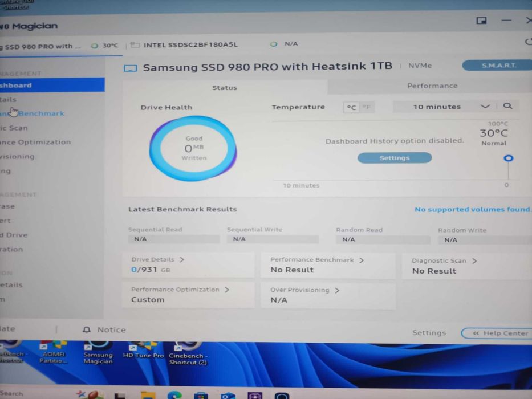
Task: Click the 'No supported volumes found.' link
Action: [x=473, y=210]
